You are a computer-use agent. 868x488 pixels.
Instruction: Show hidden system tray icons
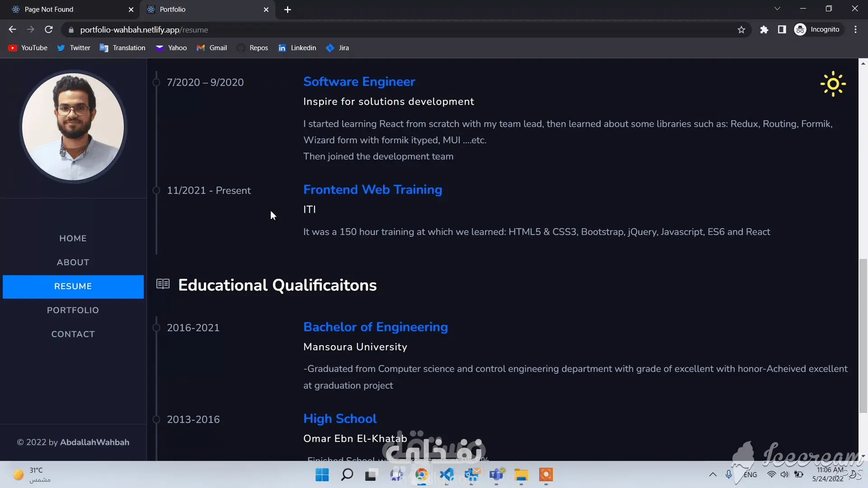(712, 474)
